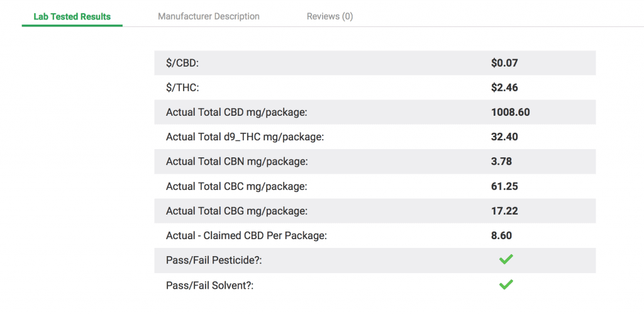Select the 8.60 difference value
The image size is (644, 314).
(x=501, y=235)
